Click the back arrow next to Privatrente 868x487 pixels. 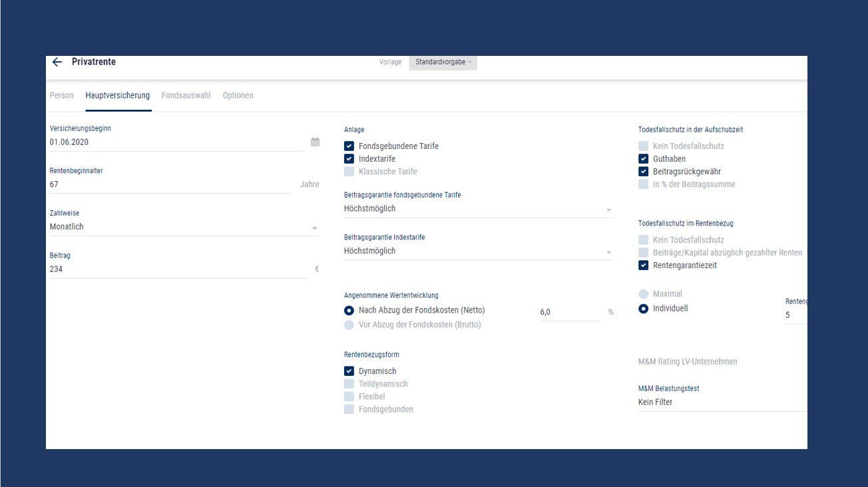[57, 62]
